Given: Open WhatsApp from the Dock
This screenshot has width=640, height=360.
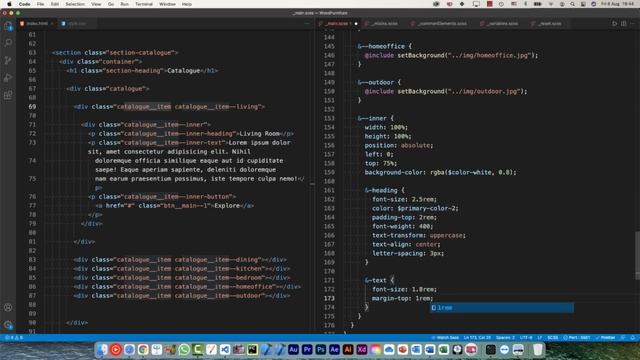Looking at the screenshot, I should (184, 349).
